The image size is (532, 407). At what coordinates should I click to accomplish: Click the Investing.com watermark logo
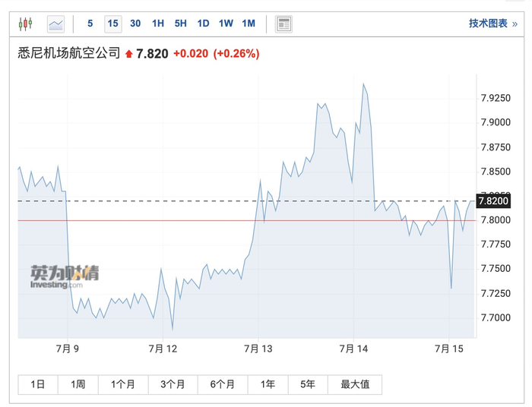(65, 277)
